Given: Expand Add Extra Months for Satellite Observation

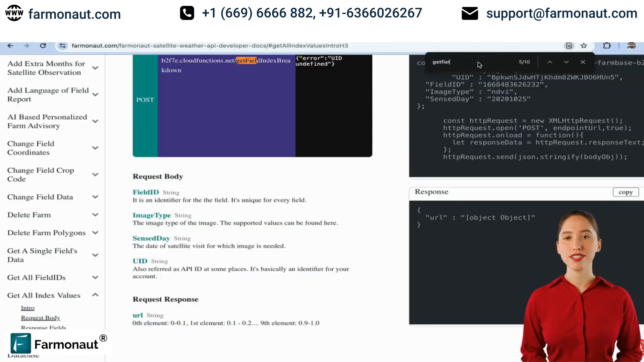Looking at the screenshot, I should [x=95, y=68].
